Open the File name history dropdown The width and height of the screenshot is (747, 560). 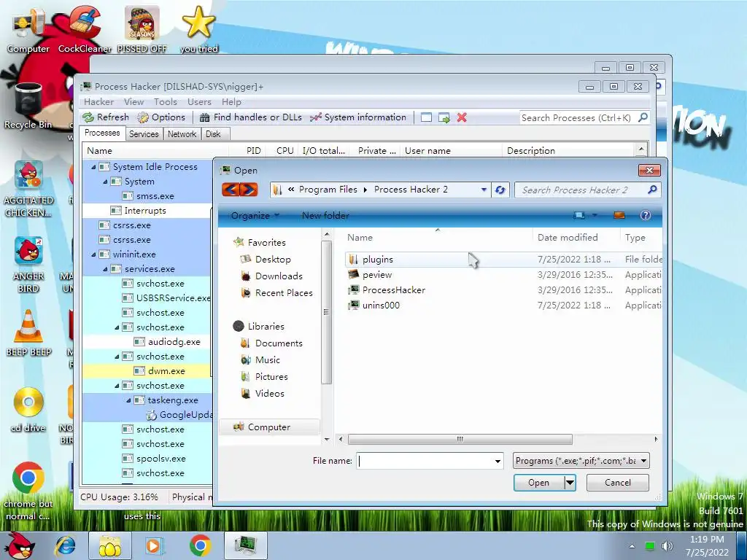click(498, 461)
